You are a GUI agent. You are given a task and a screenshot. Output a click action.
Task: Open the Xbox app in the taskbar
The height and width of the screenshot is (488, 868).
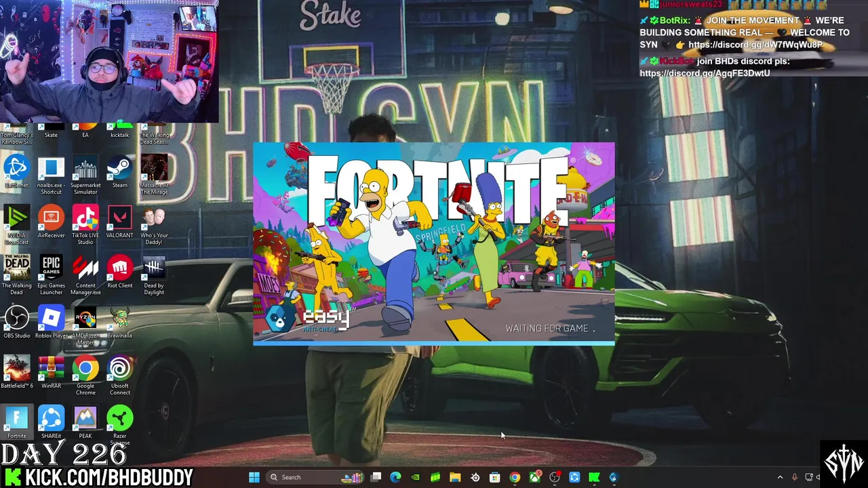pyautogui.click(x=534, y=477)
